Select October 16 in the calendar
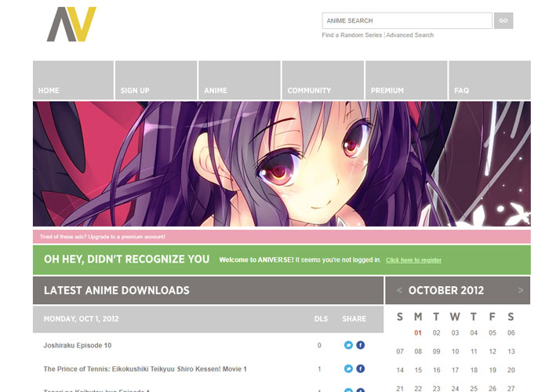Viewport: 549px width, 392px height. 436,370
